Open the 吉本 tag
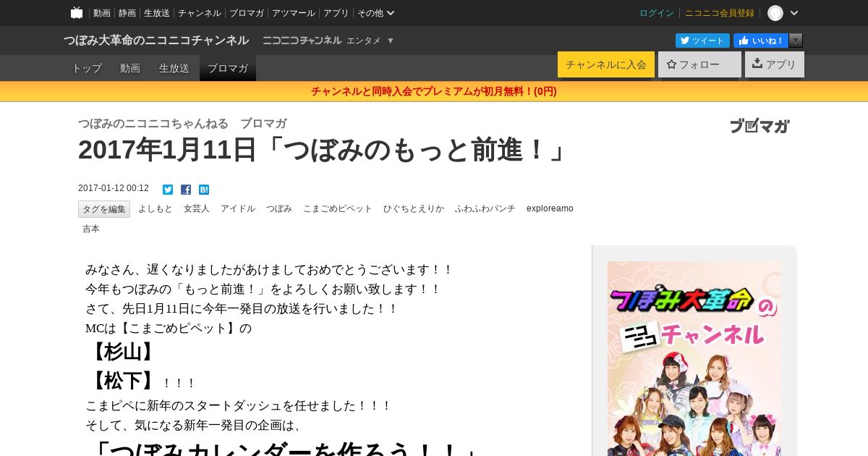 91,229
